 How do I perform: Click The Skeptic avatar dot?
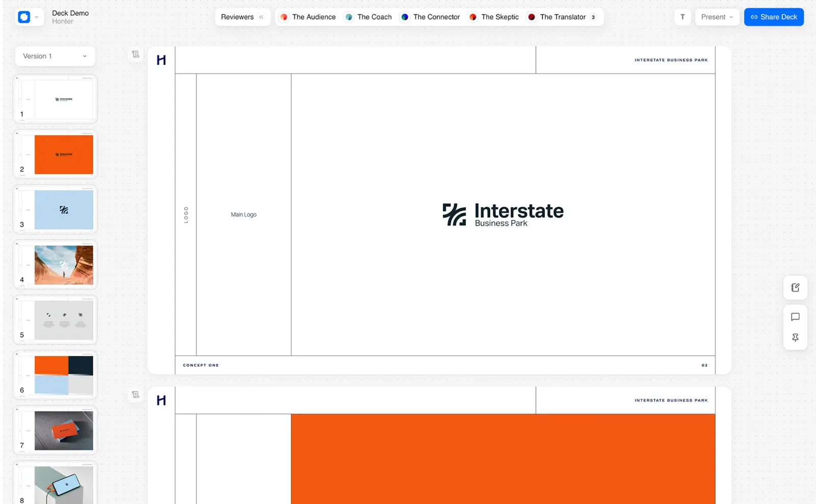tap(473, 17)
